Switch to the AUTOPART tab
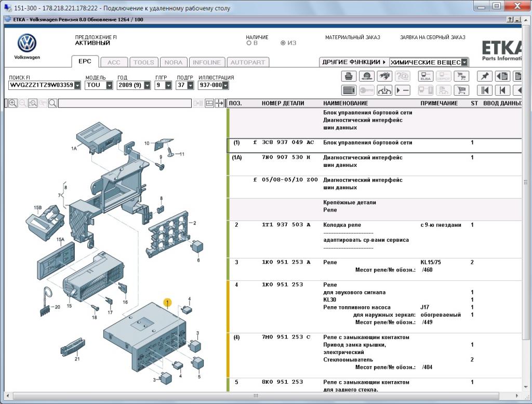 248,62
